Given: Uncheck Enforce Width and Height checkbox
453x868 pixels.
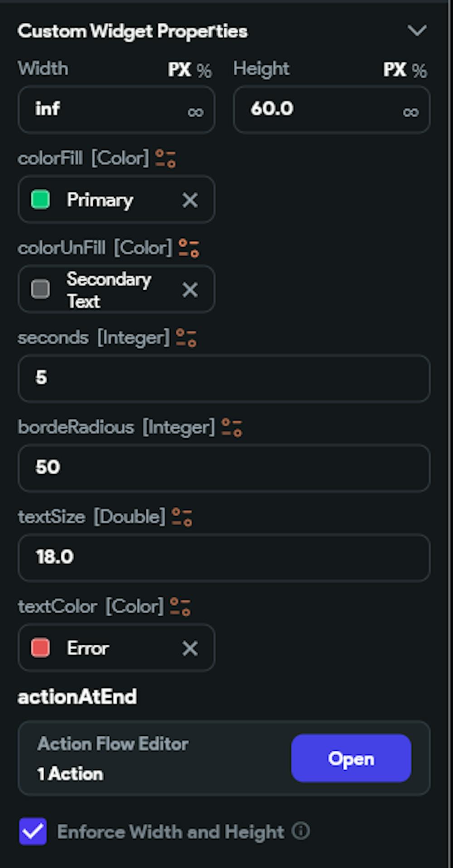Looking at the screenshot, I should coord(33,831).
